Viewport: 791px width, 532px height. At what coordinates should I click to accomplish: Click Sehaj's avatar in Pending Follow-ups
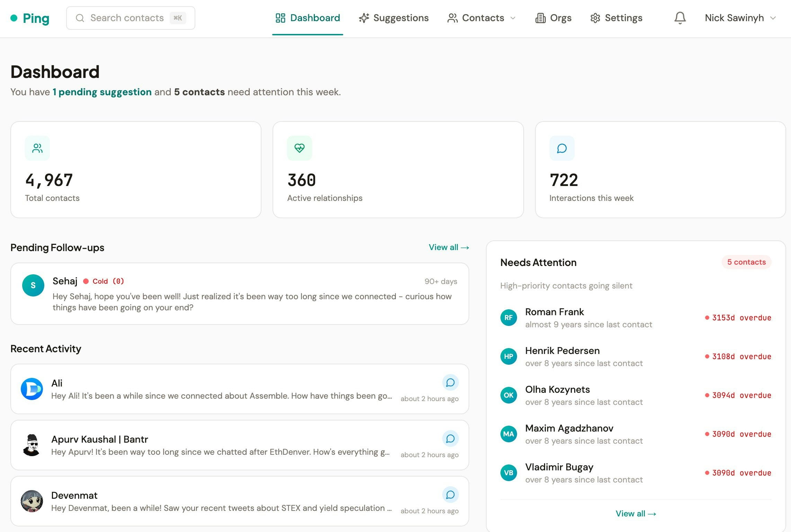(x=33, y=285)
